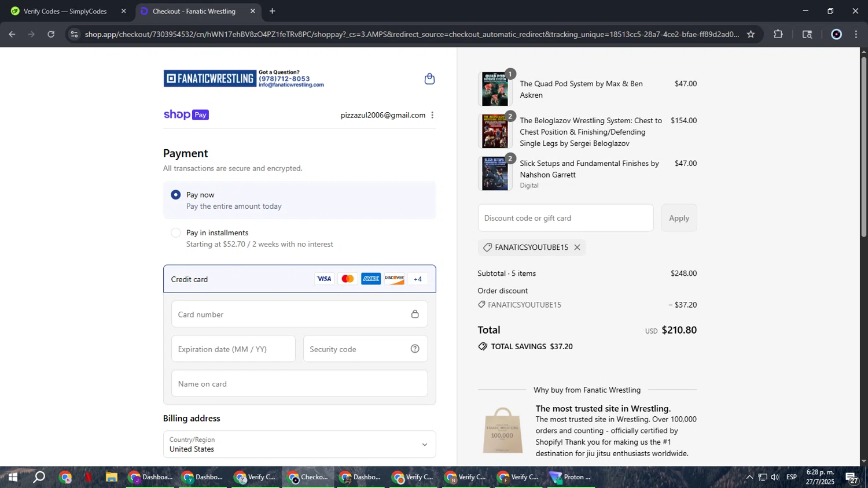This screenshot has height=488, width=868.
Task: Click the Apply discount button
Action: pos(679,218)
